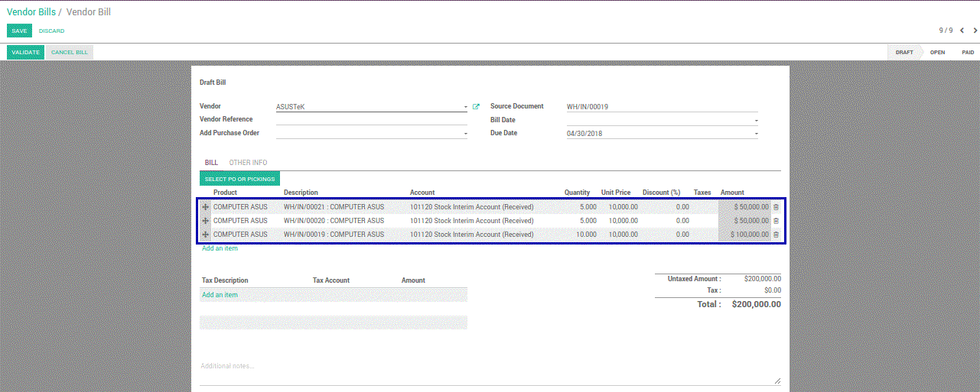Select description WH/IN/00021 : COMPUTER ASUS
980x392 pixels.
click(x=334, y=207)
